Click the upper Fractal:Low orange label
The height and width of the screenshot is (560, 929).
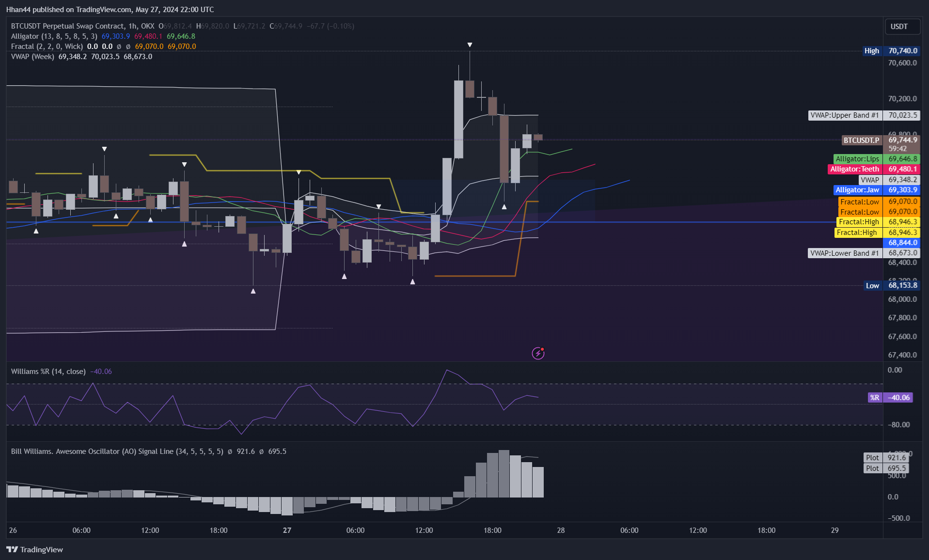[879, 202]
